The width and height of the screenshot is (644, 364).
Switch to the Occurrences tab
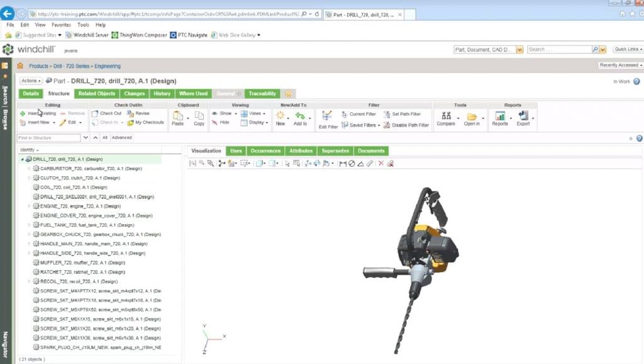tap(265, 151)
